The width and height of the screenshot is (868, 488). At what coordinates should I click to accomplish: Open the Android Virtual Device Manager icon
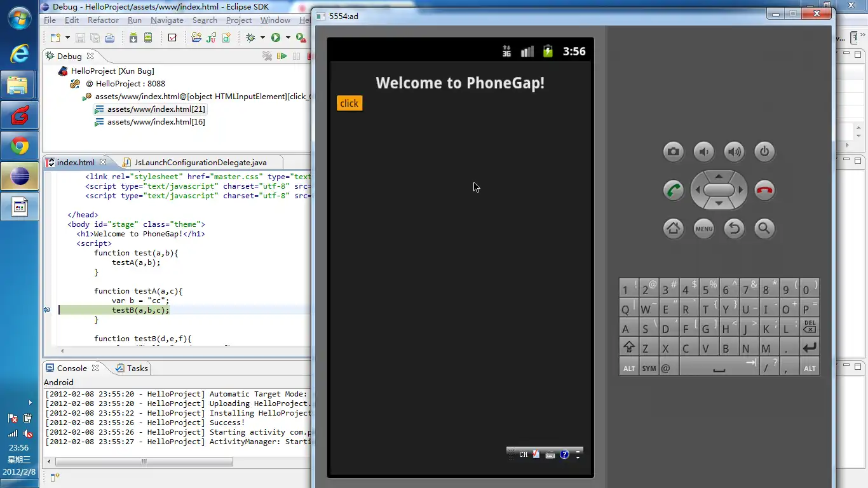click(x=148, y=38)
